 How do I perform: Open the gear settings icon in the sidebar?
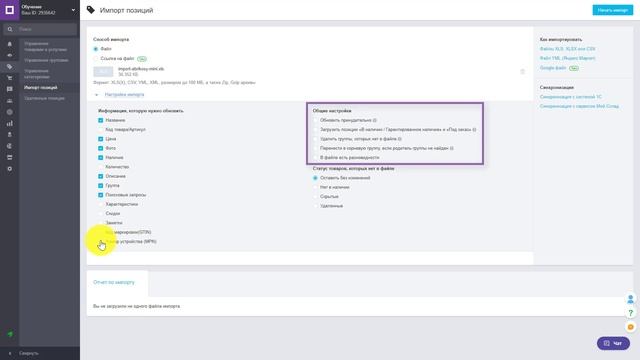9,169
